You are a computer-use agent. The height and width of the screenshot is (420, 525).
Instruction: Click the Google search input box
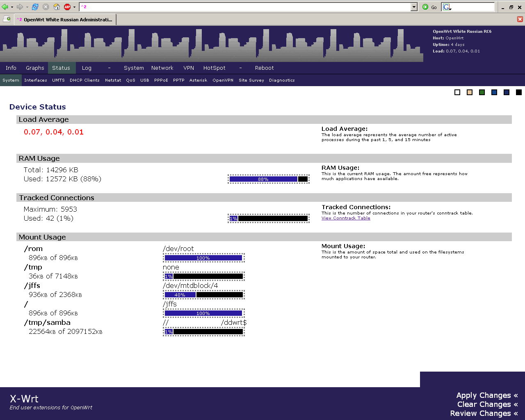tap(473, 7)
